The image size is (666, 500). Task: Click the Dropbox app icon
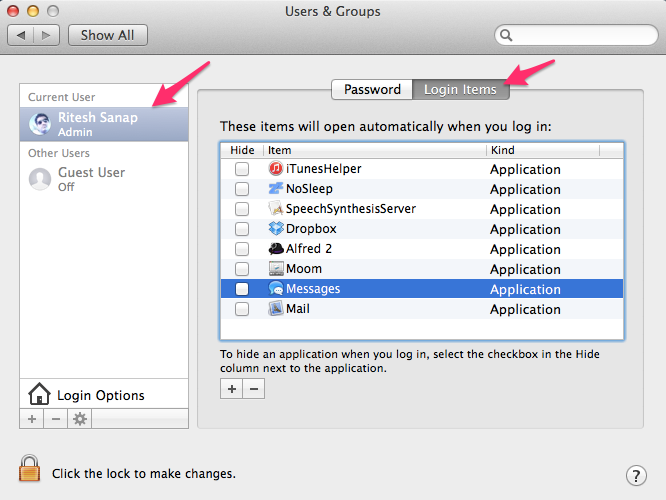(x=276, y=229)
